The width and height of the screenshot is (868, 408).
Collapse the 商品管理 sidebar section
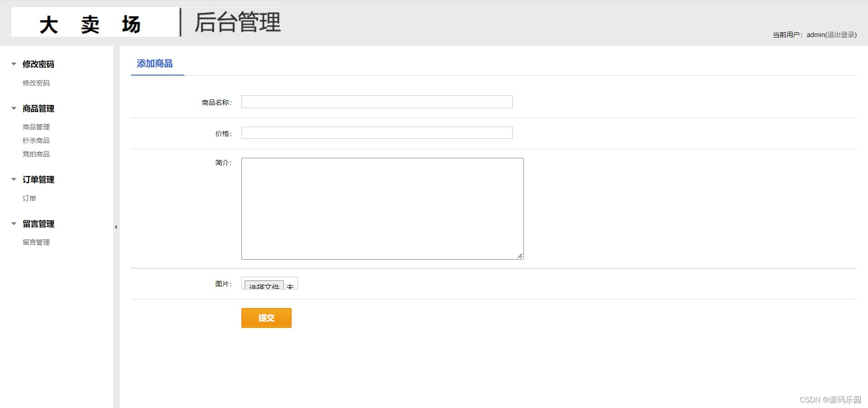coord(14,108)
